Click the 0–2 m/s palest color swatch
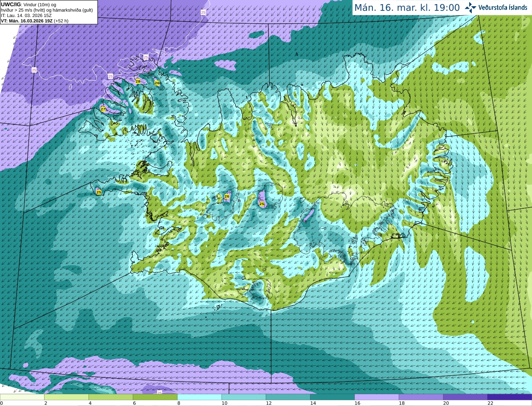This screenshot has width=532, height=406. point(22,397)
